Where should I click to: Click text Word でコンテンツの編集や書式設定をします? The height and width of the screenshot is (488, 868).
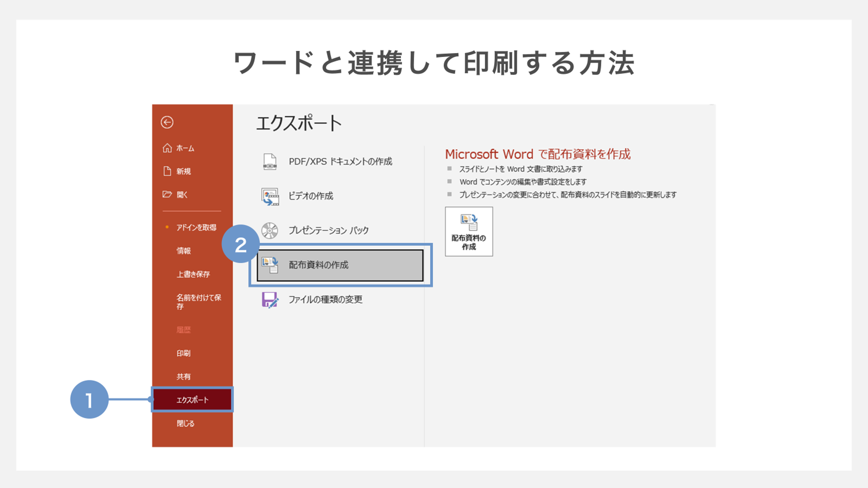[x=523, y=182]
